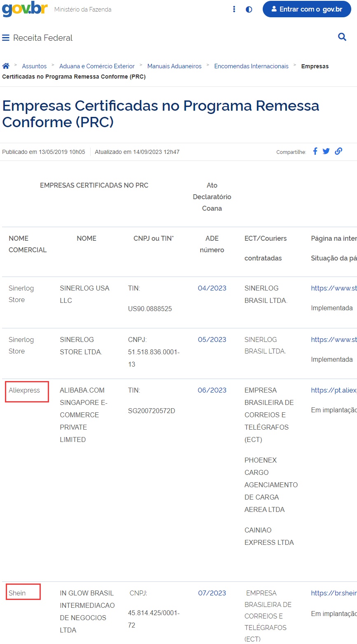Select IN GLOW BRASIL company name
The height and width of the screenshot is (644, 357).
(x=87, y=611)
